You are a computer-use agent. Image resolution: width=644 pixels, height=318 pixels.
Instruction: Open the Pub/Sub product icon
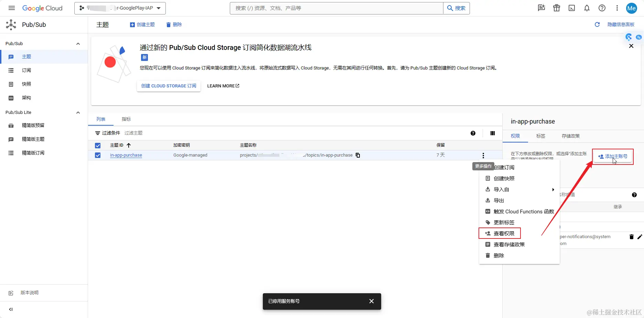point(11,25)
